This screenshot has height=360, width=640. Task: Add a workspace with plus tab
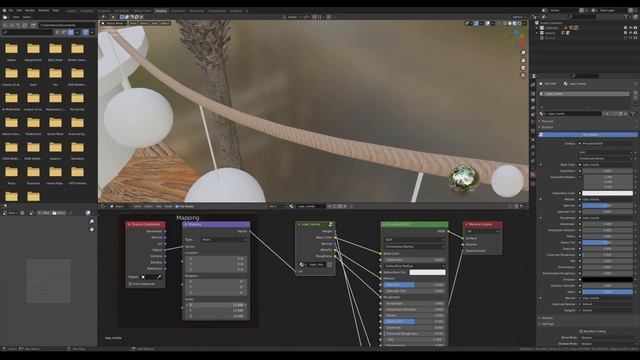(x=247, y=11)
